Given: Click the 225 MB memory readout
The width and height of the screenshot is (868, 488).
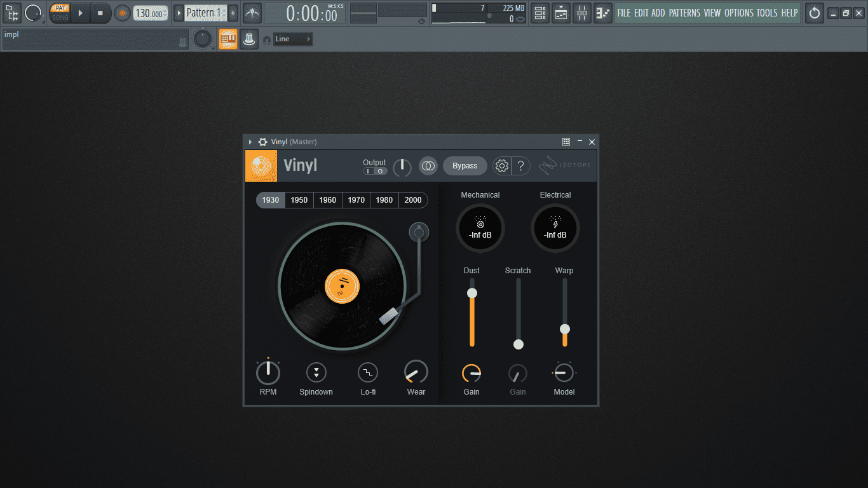Looking at the screenshot, I should click(513, 8).
